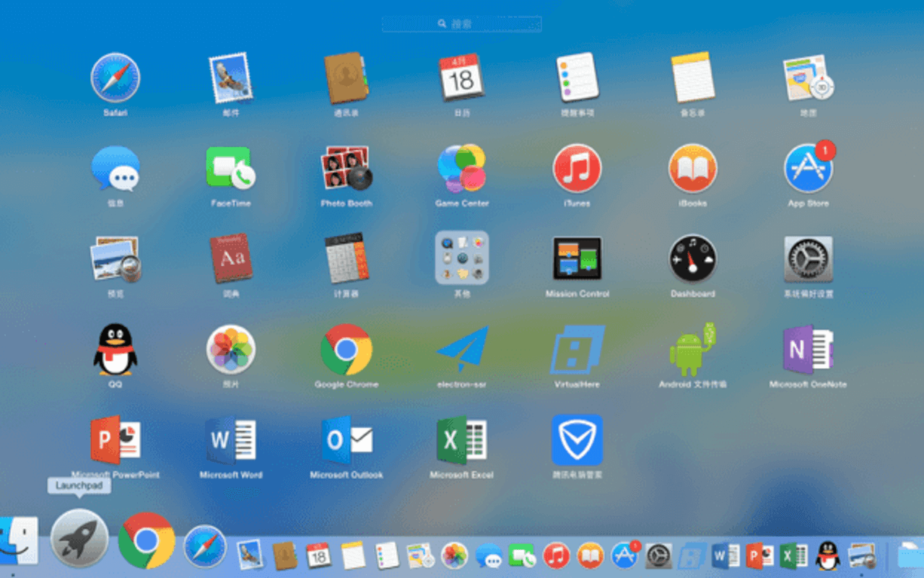Open the blue folder stack in the Dock
This screenshot has height=578, width=924.
[911, 554]
